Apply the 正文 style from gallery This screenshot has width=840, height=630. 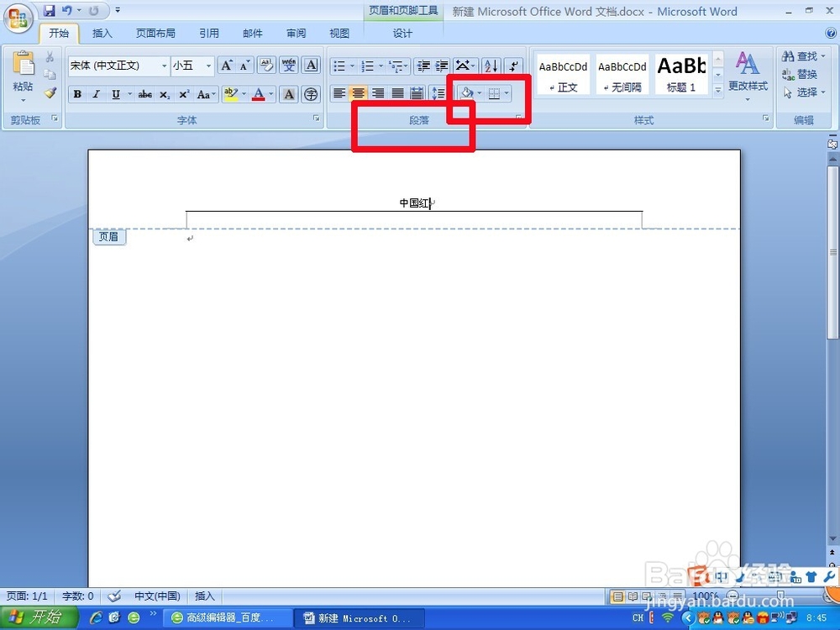563,75
